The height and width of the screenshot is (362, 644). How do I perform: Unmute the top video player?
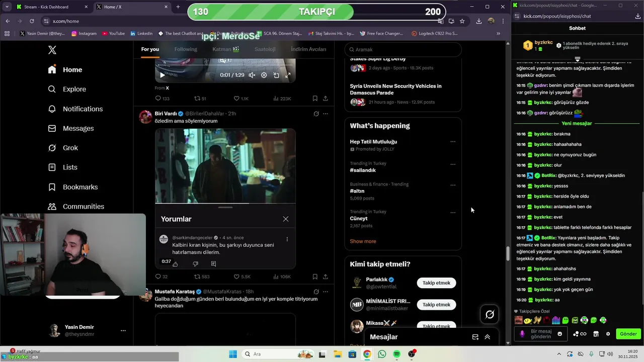[252, 75]
